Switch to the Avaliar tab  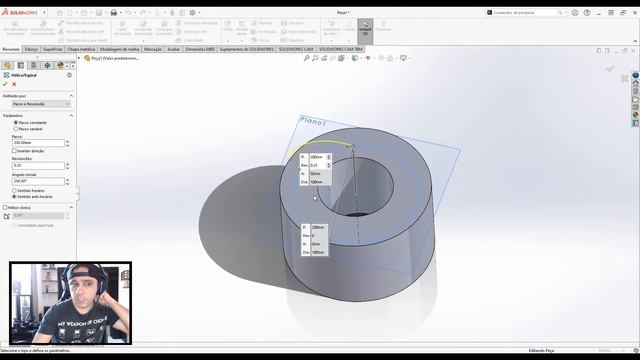point(173,49)
